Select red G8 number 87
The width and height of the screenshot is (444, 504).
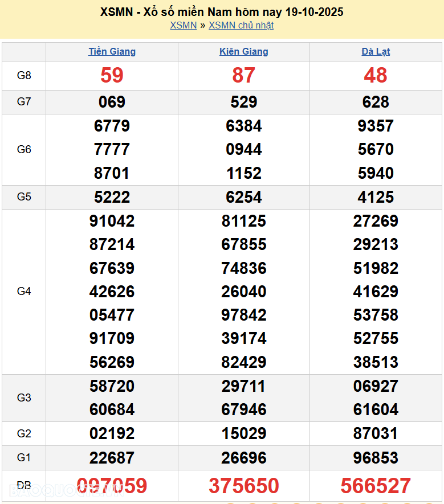pos(244,75)
